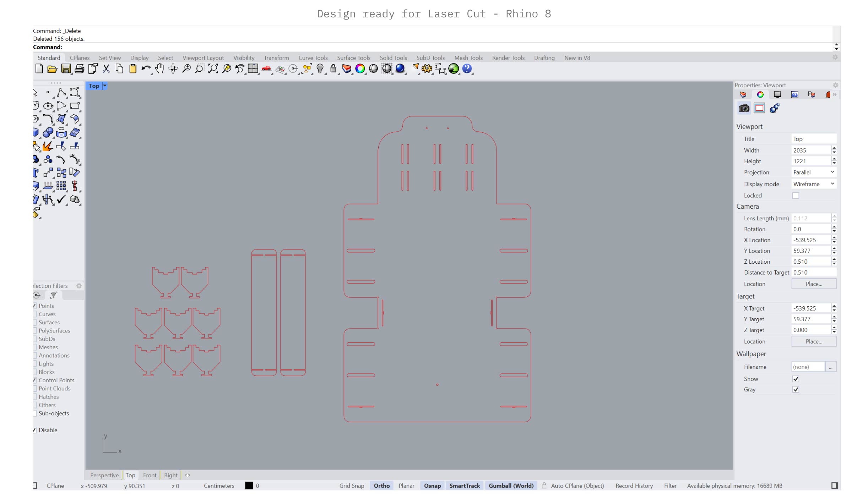868x494 pixels.
Task: Click the Zoom Extents icon
Action: 213,69
